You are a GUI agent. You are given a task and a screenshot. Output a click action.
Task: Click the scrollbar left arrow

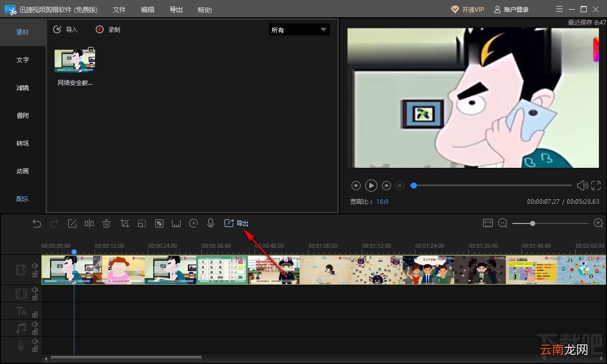[x=47, y=358]
